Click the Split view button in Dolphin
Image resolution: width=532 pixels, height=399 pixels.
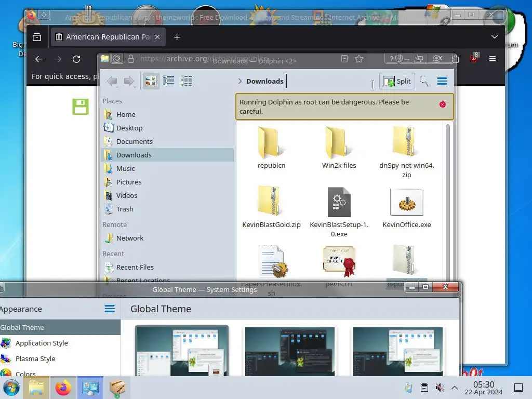click(397, 82)
